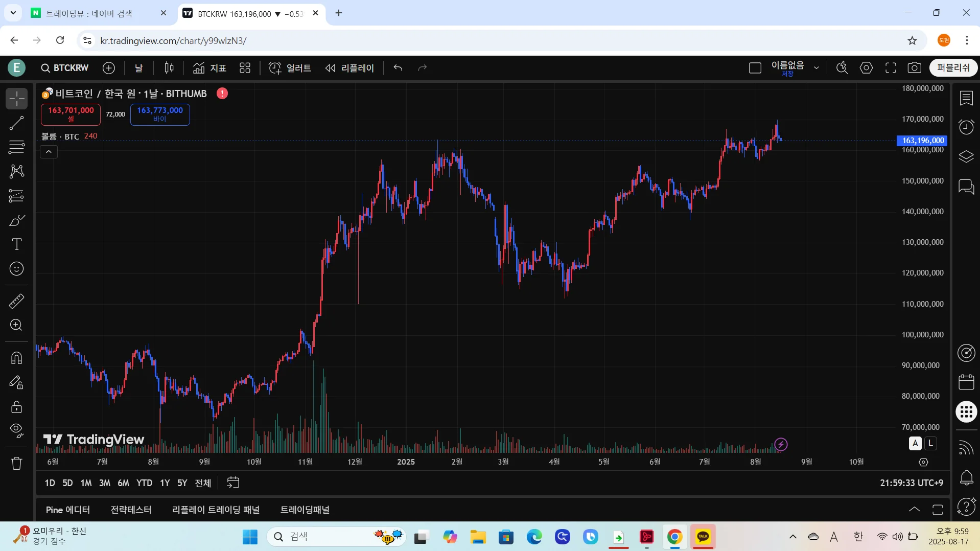Undo the last chart action
Screen dimensions: 980x551
point(398,68)
